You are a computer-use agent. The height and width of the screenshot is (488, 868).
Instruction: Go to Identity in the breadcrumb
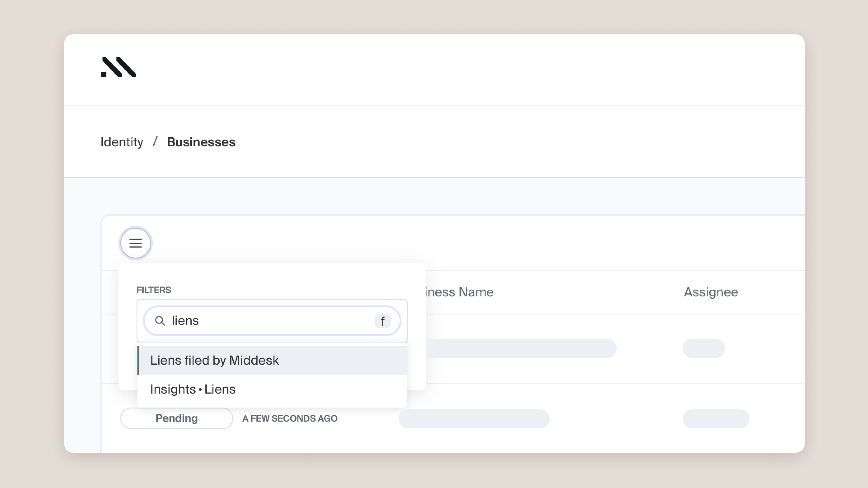pos(122,142)
